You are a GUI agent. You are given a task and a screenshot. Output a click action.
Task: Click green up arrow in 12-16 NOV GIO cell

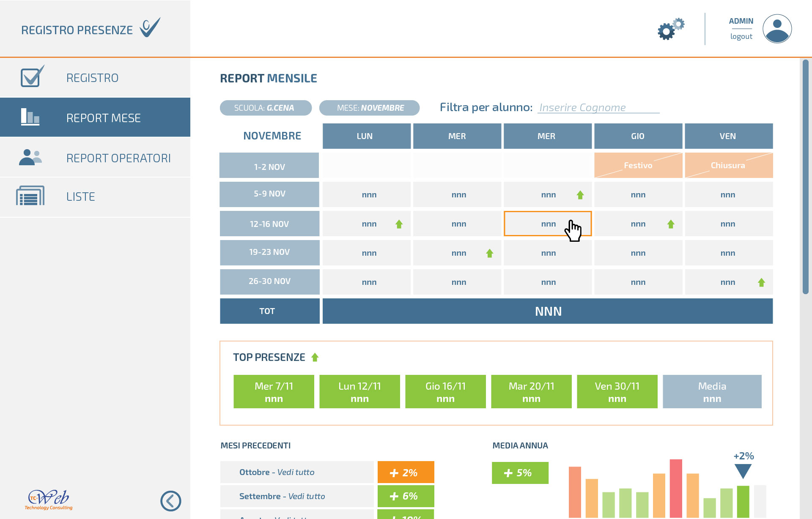[671, 224]
